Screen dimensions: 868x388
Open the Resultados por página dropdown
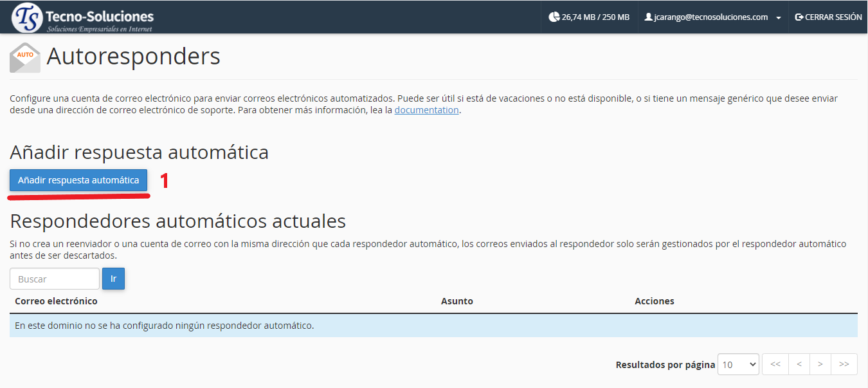pyautogui.click(x=738, y=364)
